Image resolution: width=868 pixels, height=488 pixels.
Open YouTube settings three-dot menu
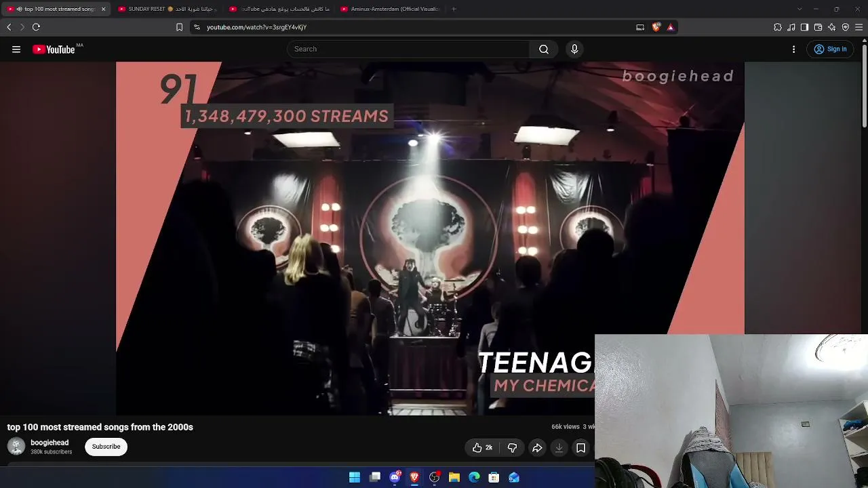793,49
